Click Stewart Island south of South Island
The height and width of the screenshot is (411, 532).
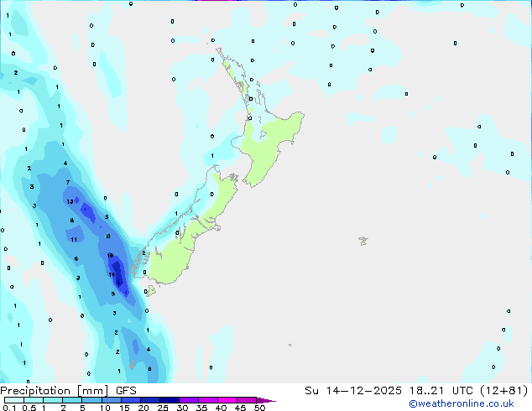(x=151, y=290)
